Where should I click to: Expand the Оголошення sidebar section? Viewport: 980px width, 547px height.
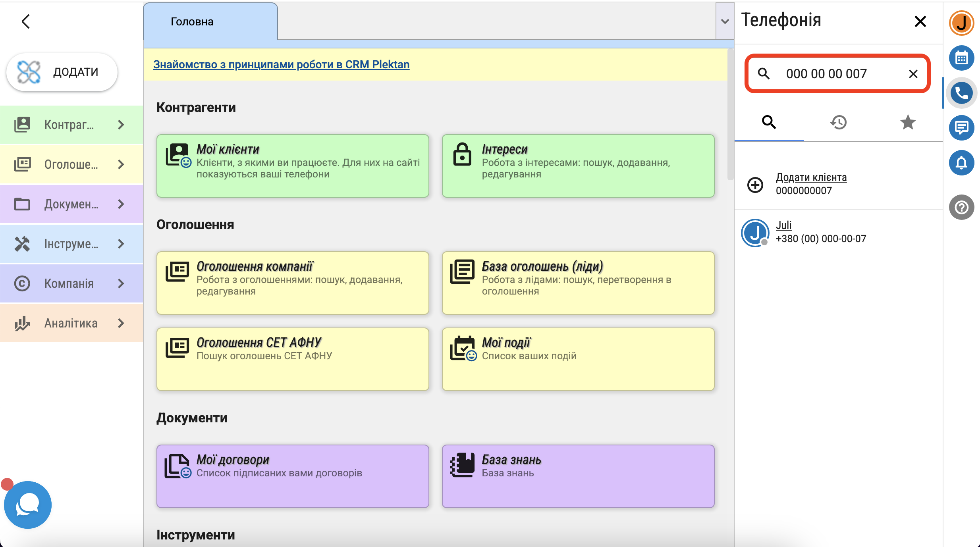tap(121, 164)
